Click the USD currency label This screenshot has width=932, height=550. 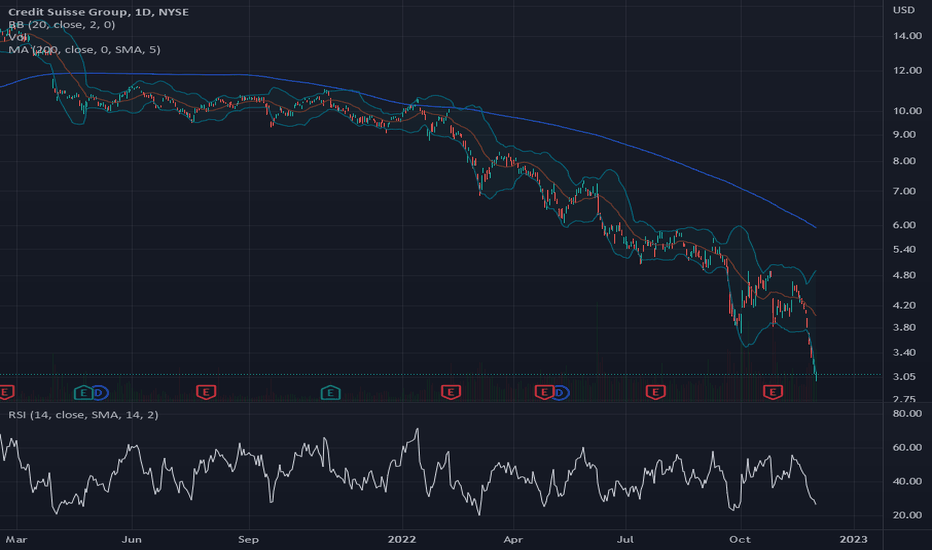pyautogui.click(x=903, y=10)
